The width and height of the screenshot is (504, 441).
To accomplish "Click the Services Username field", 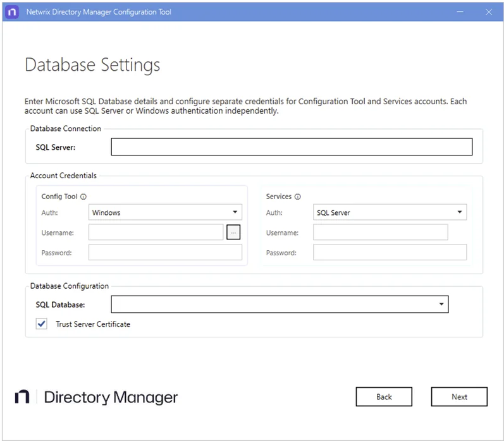I will pos(380,233).
